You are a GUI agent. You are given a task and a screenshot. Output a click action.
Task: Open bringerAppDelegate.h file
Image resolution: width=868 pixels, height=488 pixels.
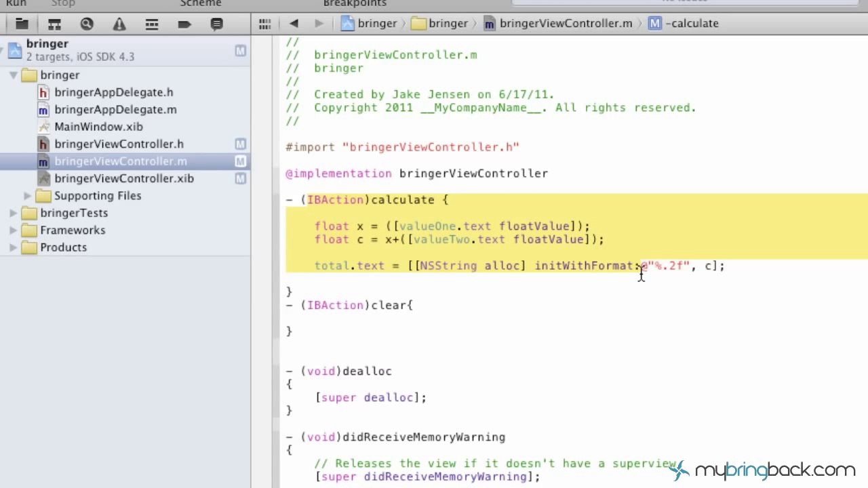(113, 92)
